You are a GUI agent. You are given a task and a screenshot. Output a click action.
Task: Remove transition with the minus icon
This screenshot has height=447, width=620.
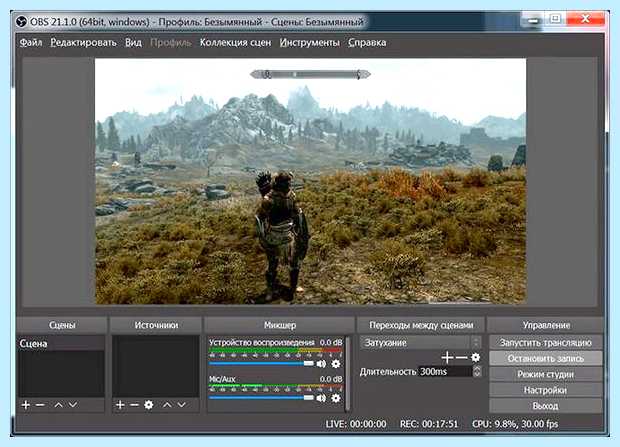(461, 358)
